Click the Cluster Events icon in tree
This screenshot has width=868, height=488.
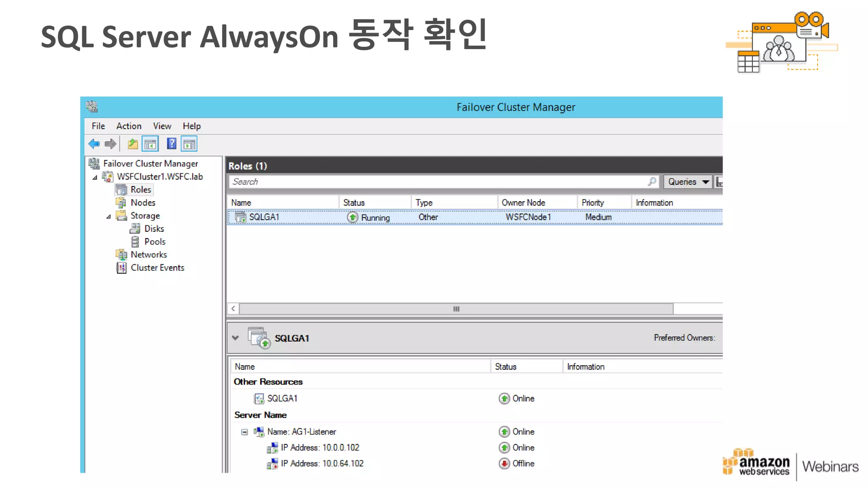click(x=121, y=268)
